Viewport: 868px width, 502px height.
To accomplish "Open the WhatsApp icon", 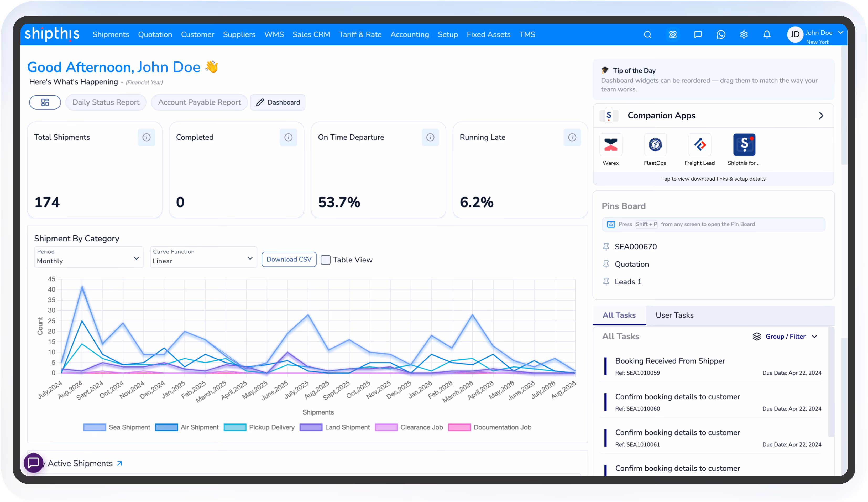I will click(x=721, y=34).
